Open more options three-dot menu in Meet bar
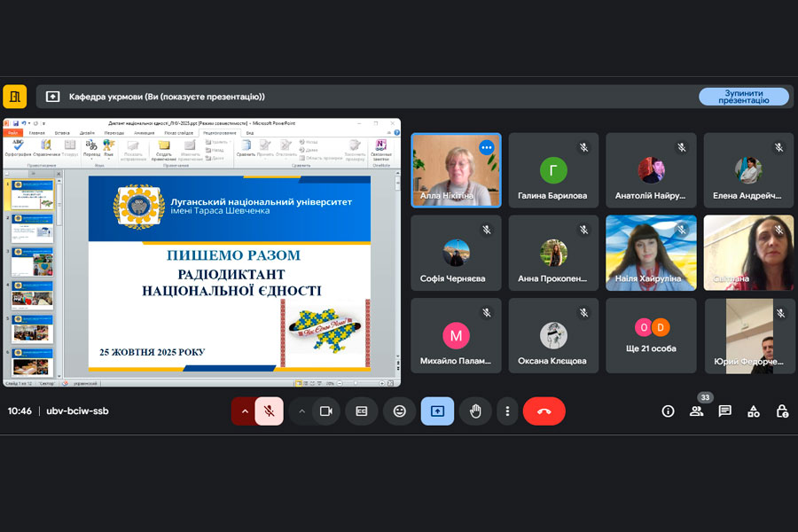798x532 pixels. [507, 411]
